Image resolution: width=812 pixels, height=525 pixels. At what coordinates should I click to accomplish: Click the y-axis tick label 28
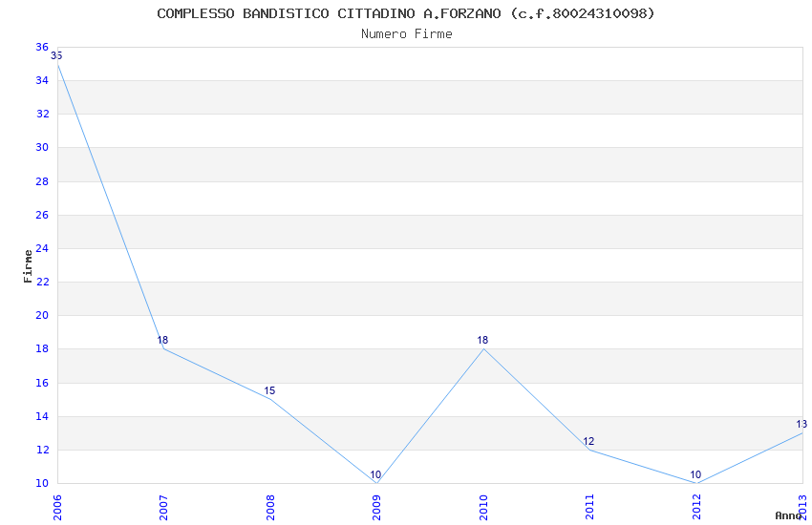[42, 181]
